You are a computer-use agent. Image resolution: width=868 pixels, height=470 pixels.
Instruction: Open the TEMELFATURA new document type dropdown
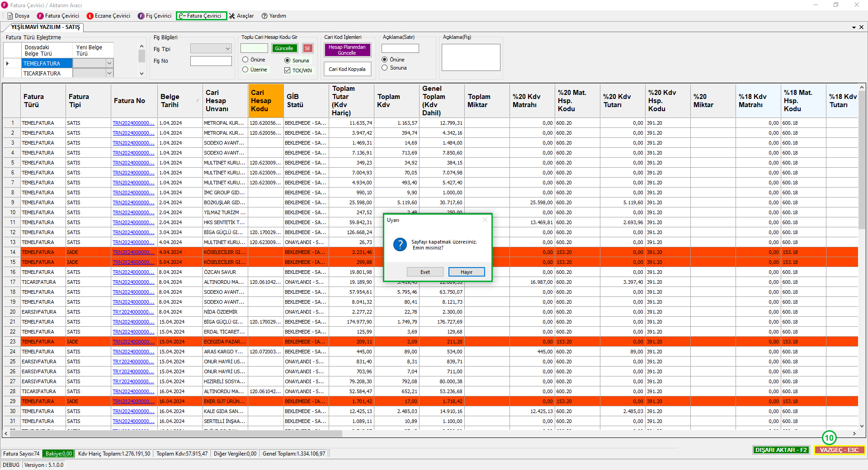click(x=109, y=63)
